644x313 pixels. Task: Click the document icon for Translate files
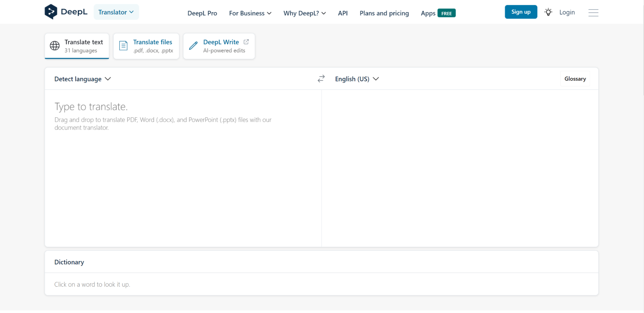(123, 46)
